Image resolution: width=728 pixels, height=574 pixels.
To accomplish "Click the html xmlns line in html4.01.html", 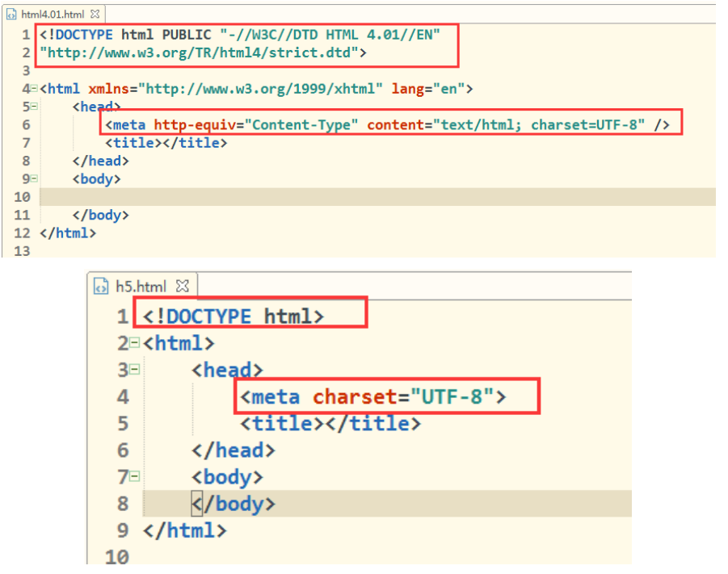I will pyautogui.click(x=256, y=89).
